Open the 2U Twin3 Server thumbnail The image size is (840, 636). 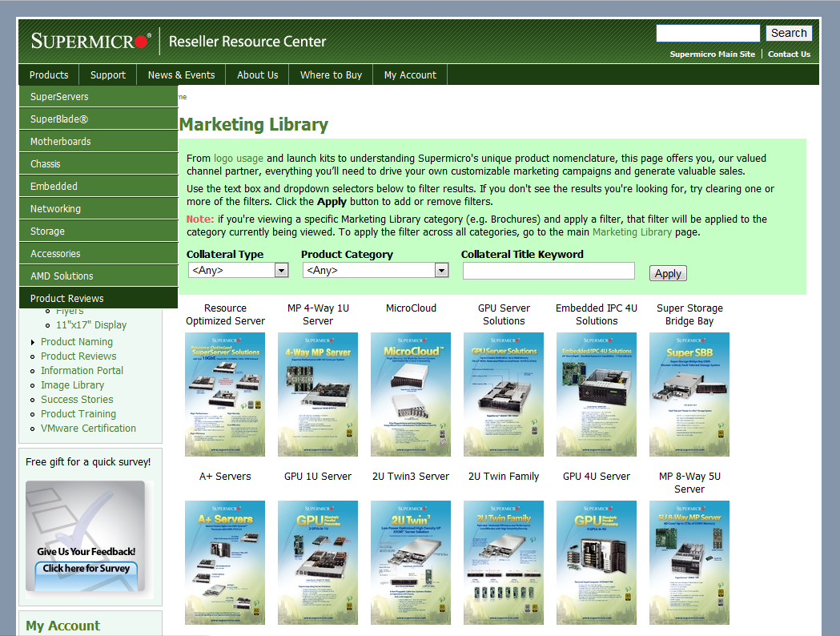[x=411, y=562]
